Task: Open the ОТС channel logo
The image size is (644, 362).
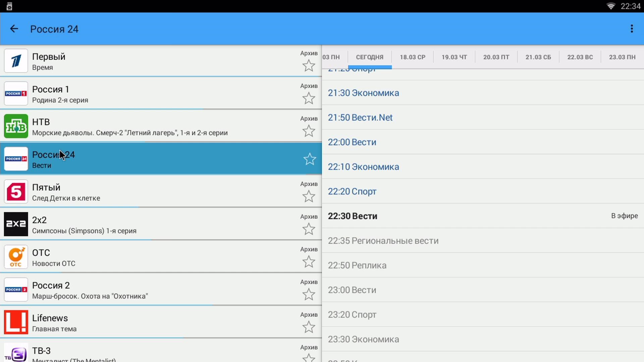Action: tap(16, 257)
